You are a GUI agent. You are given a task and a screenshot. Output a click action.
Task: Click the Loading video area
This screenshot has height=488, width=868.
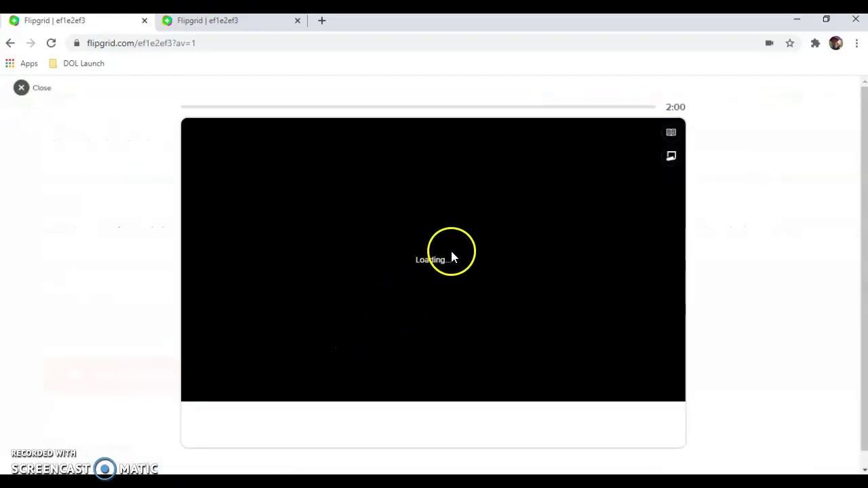pos(433,260)
